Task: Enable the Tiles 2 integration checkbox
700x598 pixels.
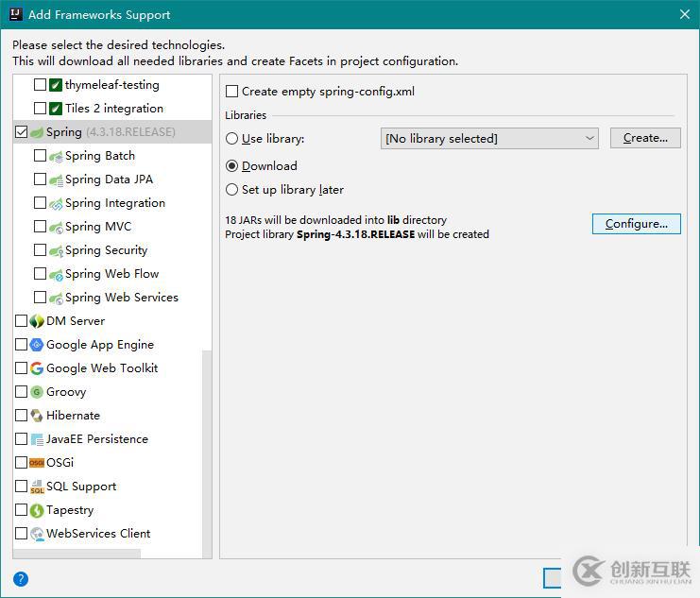Action: tap(40, 108)
